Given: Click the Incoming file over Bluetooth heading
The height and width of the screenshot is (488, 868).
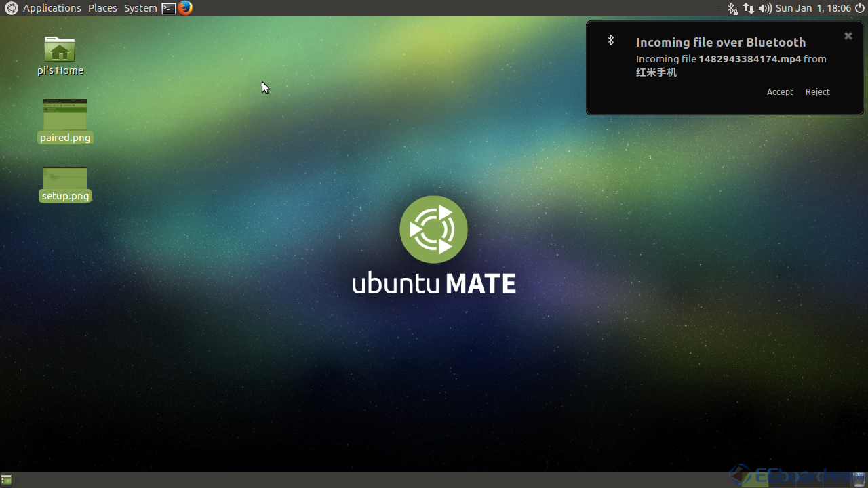Looking at the screenshot, I should pos(721,42).
